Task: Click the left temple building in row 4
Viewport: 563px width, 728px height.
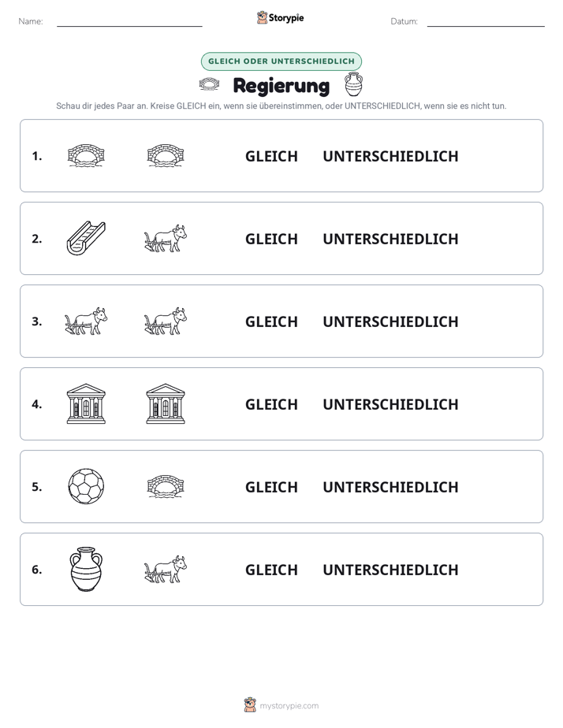Action: [x=86, y=404]
